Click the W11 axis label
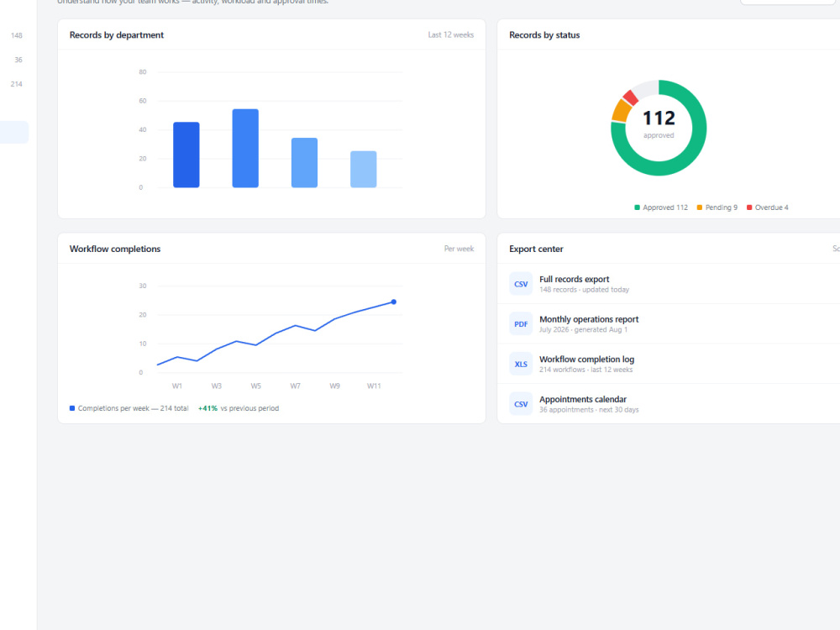 374,386
